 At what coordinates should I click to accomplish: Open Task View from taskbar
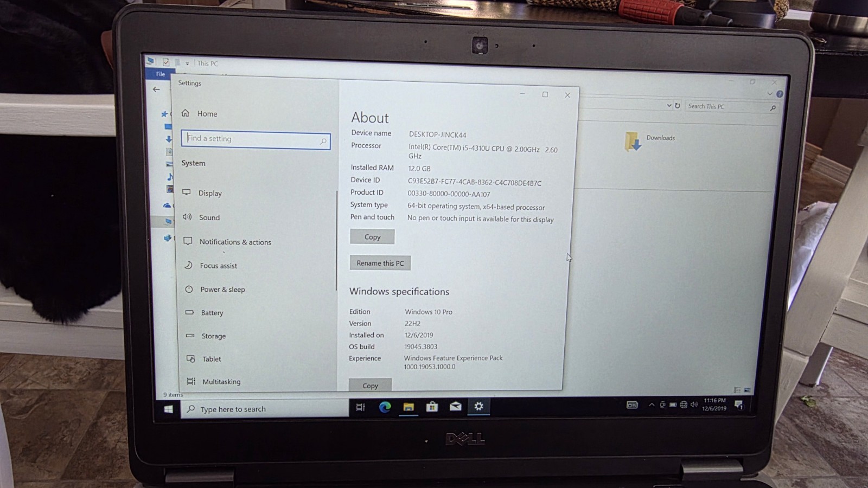[x=360, y=407]
